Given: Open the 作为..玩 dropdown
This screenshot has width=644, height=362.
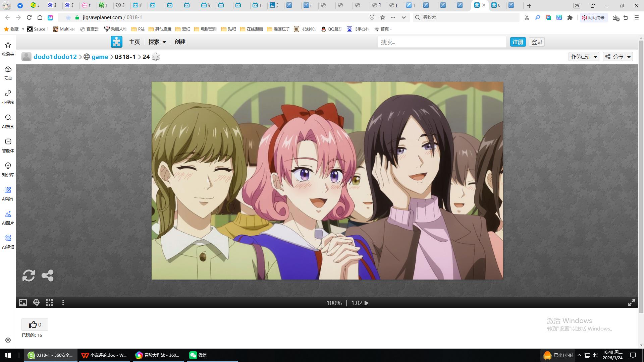Looking at the screenshot, I should [x=584, y=57].
